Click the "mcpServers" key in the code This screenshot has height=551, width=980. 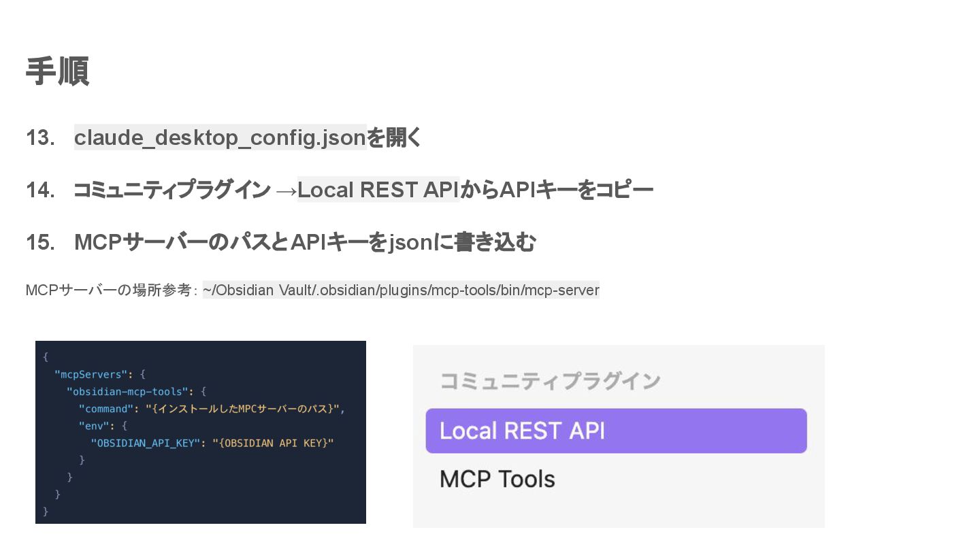[91, 374]
